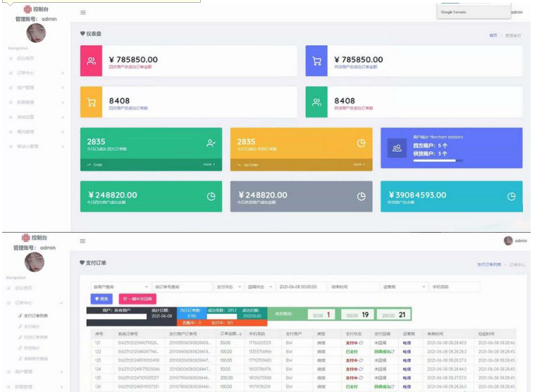The image size is (537, 392).
Task: Click the pink 一键补发回调 button
Action: pos(137,299)
